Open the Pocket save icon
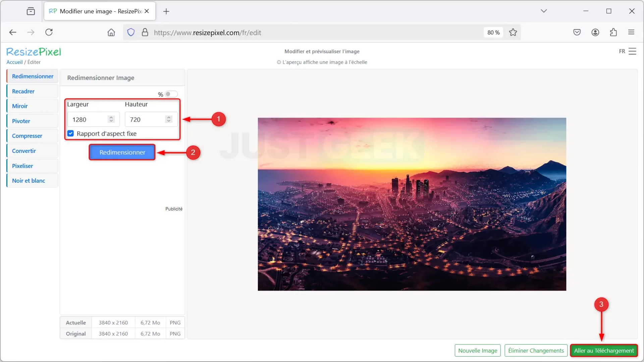Viewport: 644px width, 362px height. coord(577,32)
